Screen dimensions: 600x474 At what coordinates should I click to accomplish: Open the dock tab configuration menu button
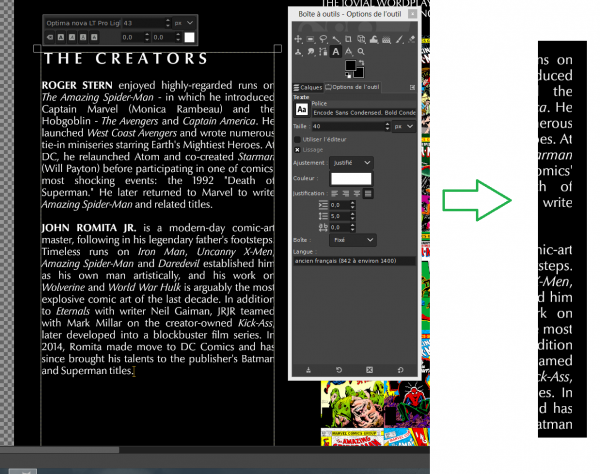(x=412, y=87)
